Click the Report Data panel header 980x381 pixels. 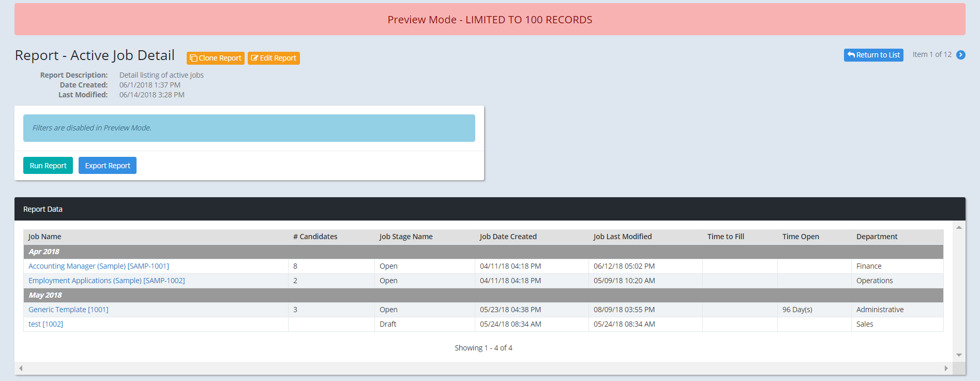[x=490, y=209]
